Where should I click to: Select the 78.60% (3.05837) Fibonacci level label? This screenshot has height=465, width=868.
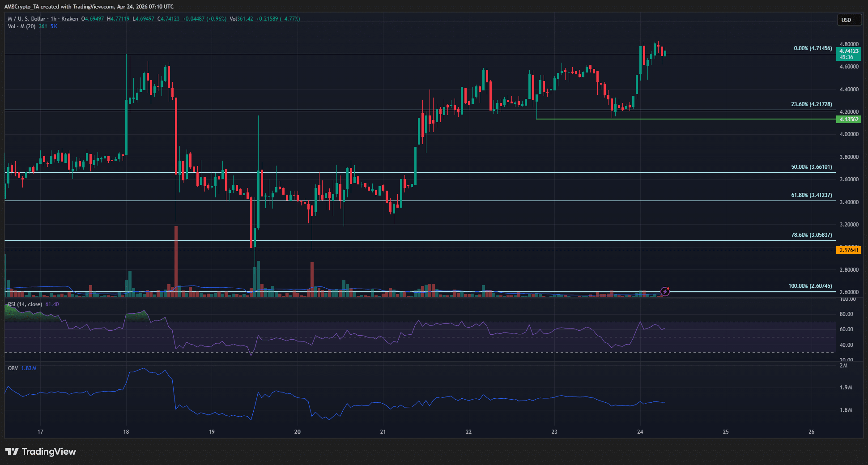(811, 235)
